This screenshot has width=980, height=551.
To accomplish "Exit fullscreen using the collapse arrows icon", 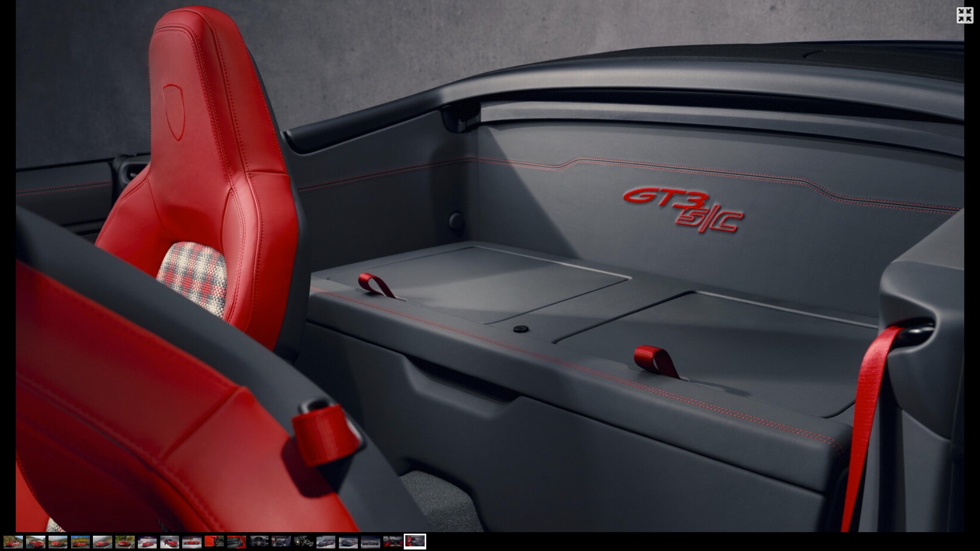I will pos(965,15).
